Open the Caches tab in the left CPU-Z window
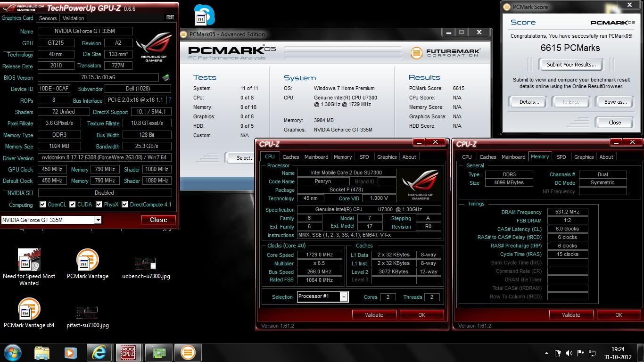 click(x=290, y=157)
